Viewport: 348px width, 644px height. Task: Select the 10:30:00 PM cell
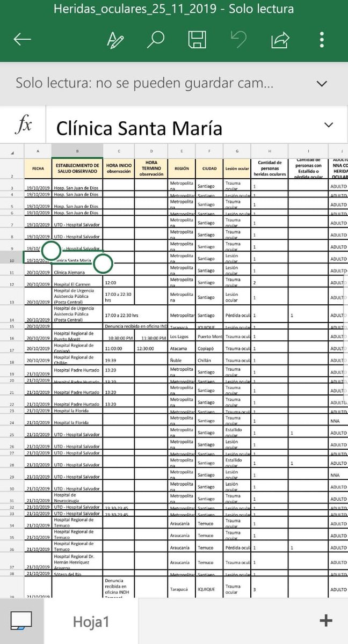pyautogui.click(x=119, y=336)
